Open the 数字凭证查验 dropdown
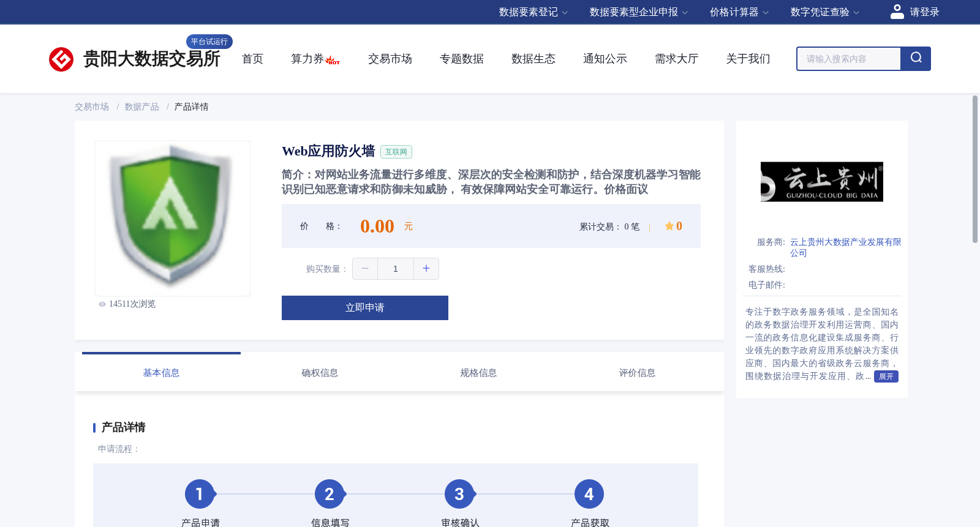This screenshot has width=980, height=527. click(825, 12)
